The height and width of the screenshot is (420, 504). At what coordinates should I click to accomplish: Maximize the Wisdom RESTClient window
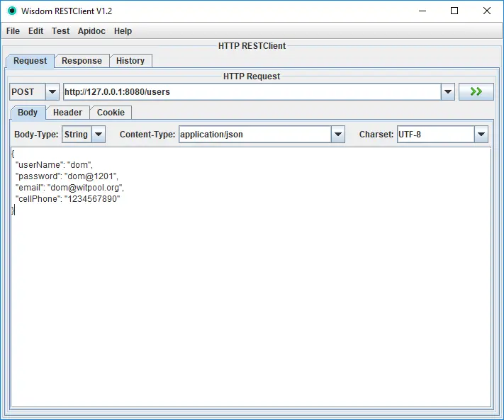(454, 11)
